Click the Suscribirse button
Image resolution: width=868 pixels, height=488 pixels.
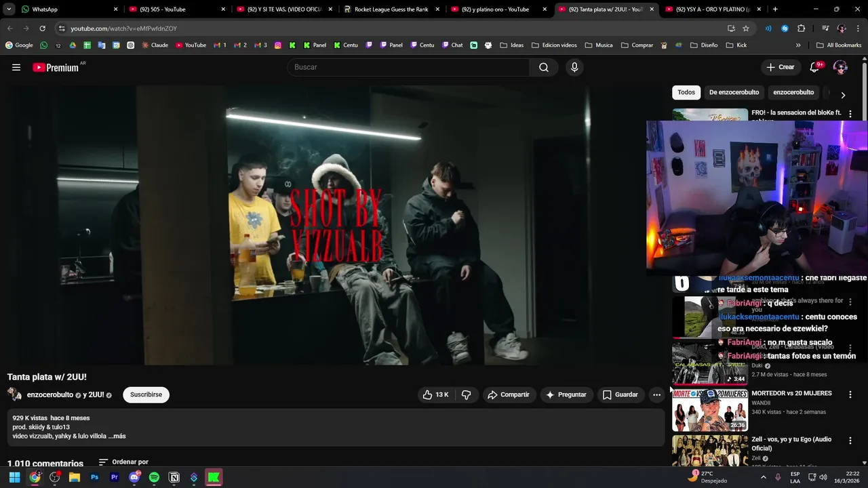[146, 394]
